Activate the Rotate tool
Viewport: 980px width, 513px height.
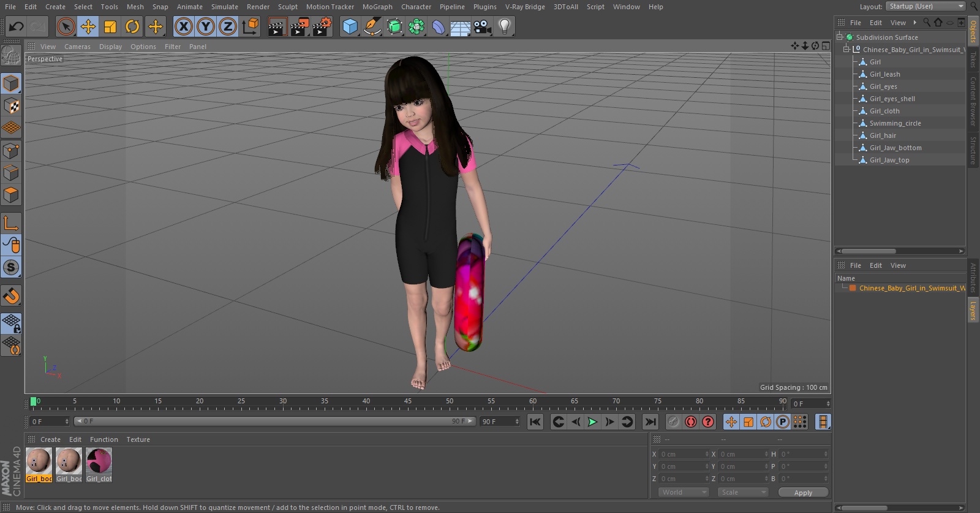point(132,26)
